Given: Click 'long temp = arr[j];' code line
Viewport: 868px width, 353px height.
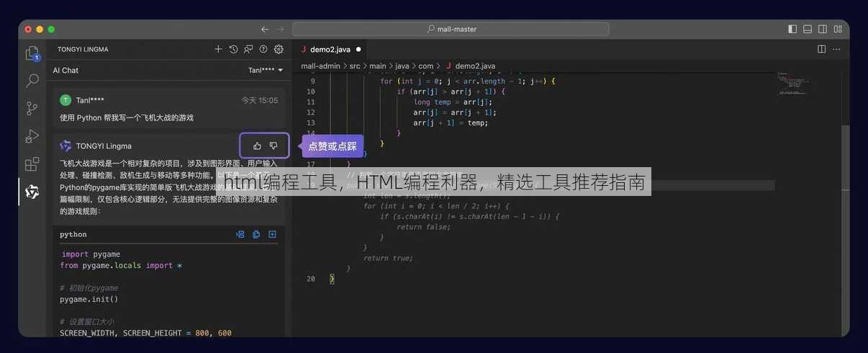Looking at the screenshot, I should tap(453, 102).
